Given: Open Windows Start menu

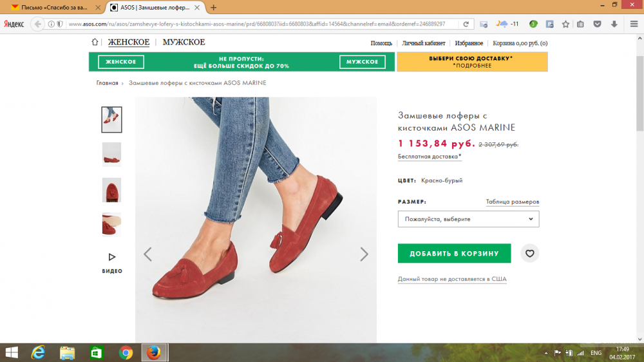Looking at the screenshot, I should (x=12, y=352).
